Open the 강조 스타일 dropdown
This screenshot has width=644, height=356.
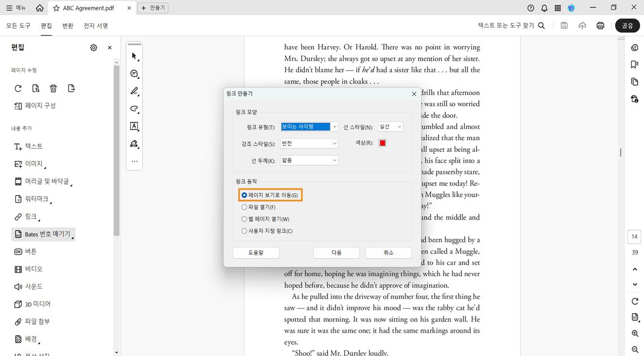[309, 144]
